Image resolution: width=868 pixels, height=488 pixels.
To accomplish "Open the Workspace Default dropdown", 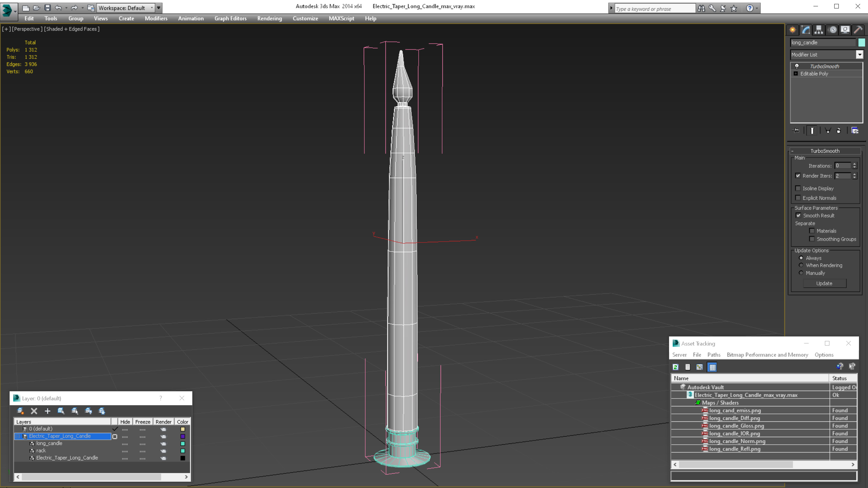I will click(152, 8).
